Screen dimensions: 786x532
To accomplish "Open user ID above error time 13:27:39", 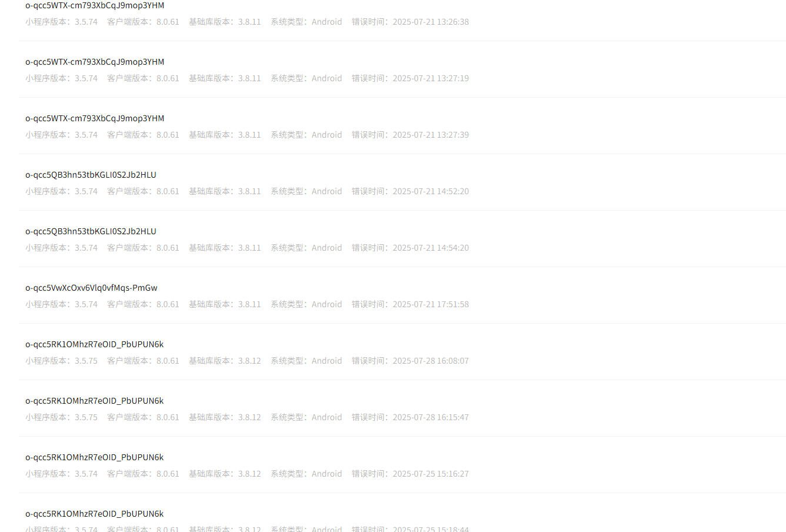I will tap(95, 118).
